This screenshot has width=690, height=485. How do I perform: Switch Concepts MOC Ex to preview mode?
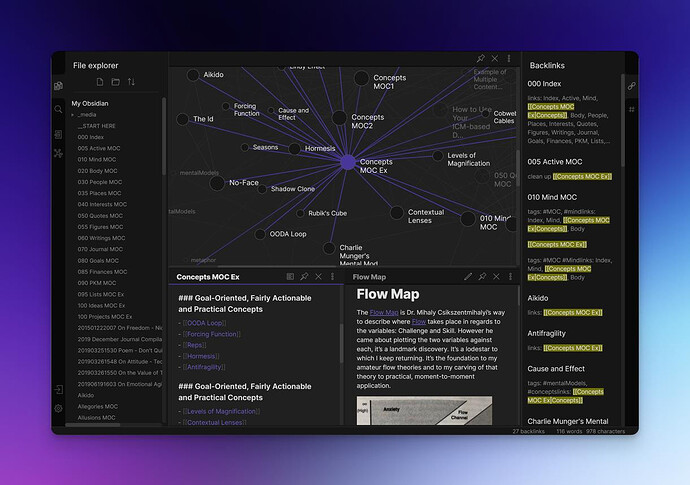click(290, 276)
